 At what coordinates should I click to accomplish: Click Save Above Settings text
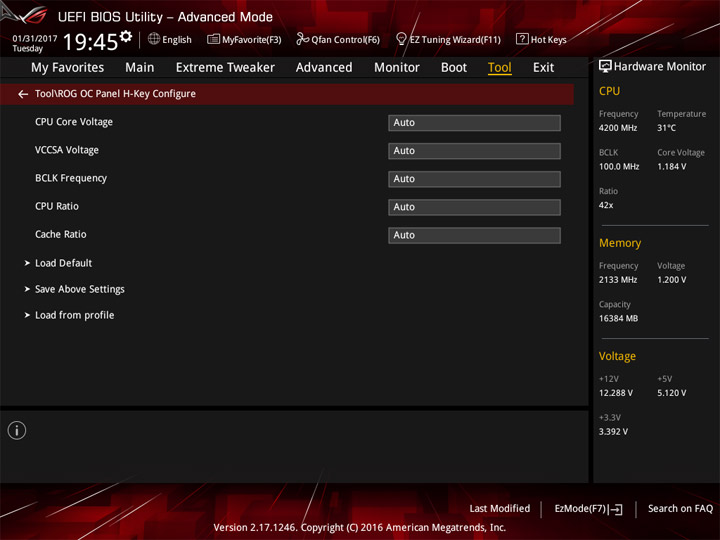79,289
